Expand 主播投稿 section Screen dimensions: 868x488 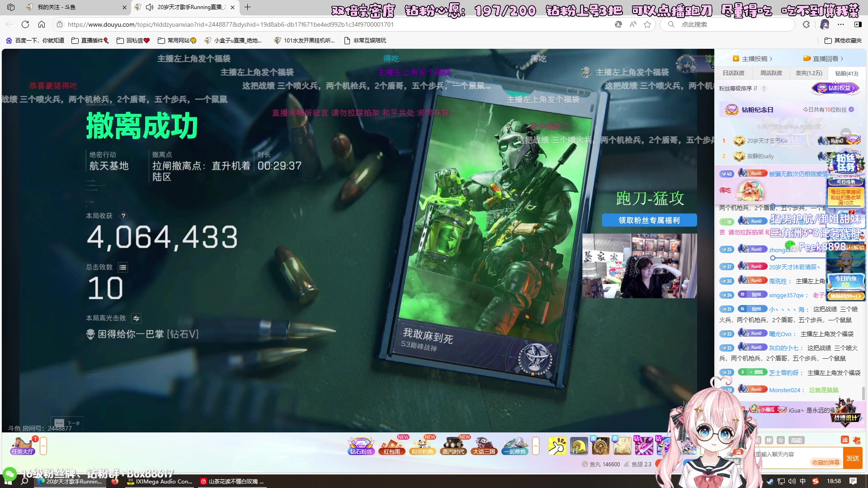[753, 59]
